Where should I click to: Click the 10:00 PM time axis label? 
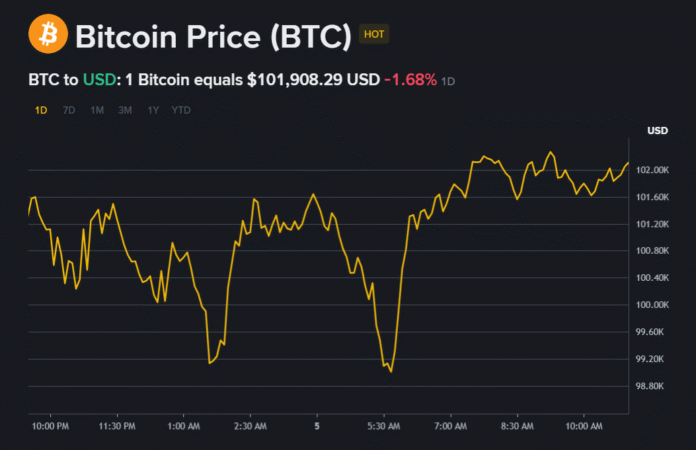click(50, 427)
